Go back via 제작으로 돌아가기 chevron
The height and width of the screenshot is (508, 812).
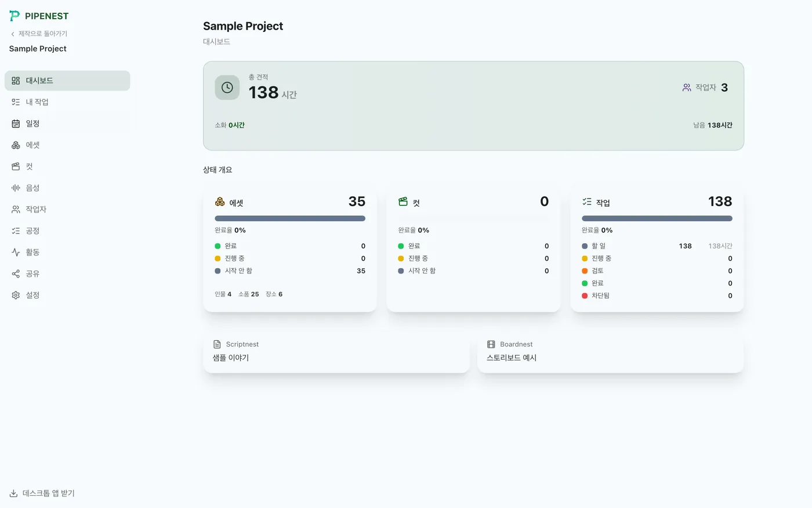point(13,34)
